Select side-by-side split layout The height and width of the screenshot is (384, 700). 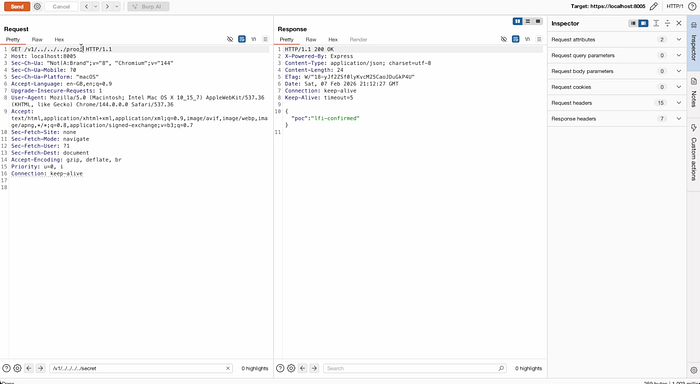pos(517,21)
